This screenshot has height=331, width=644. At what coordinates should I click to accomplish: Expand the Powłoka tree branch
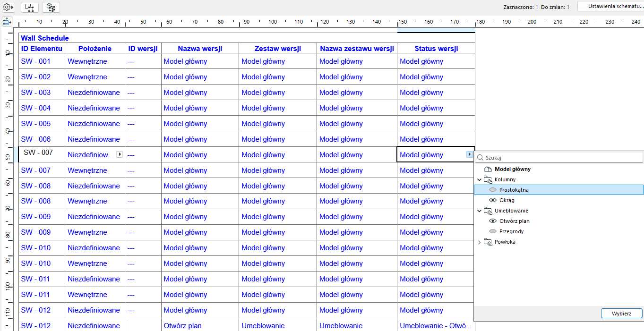pyautogui.click(x=479, y=242)
